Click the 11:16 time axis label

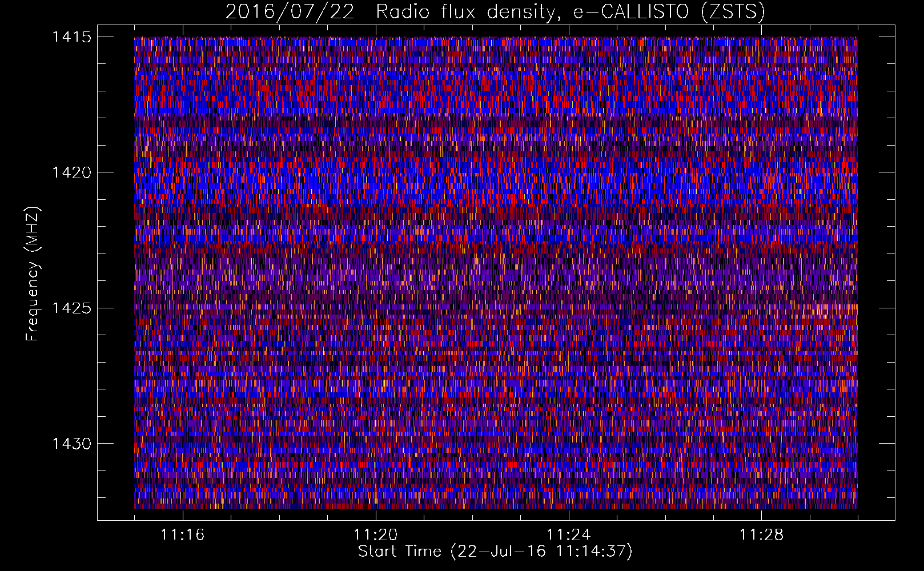pos(182,535)
